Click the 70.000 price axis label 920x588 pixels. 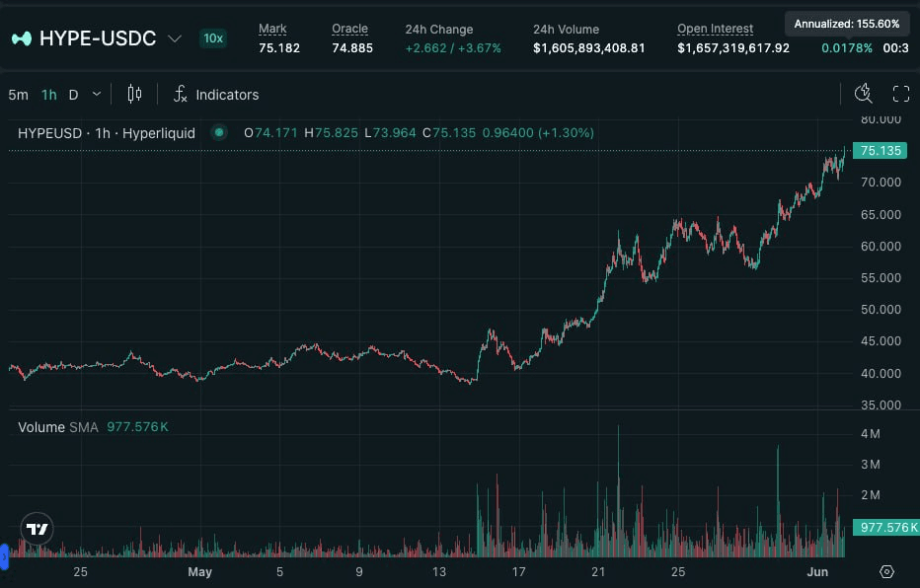click(x=881, y=183)
